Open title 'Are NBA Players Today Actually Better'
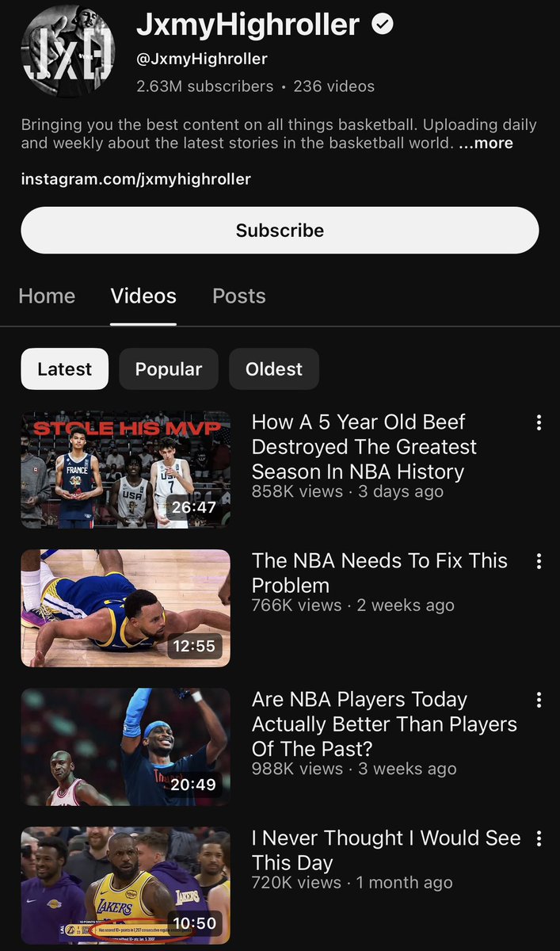Screen dimensions: 560x951 (x=384, y=724)
